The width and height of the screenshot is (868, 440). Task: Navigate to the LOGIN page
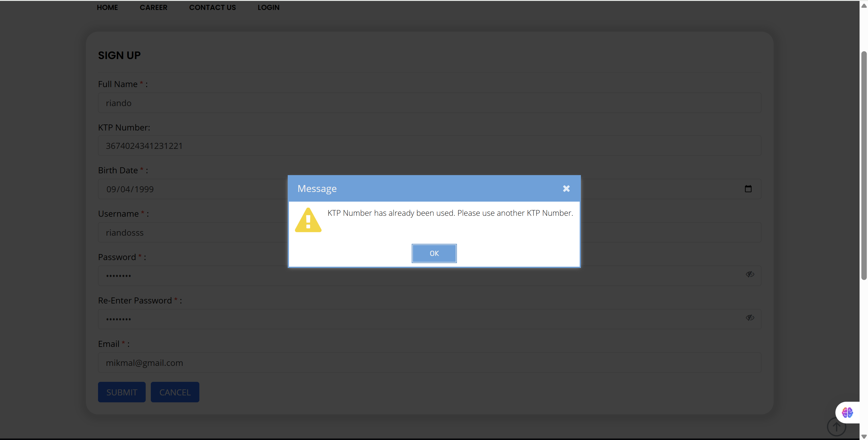click(268, 8)
